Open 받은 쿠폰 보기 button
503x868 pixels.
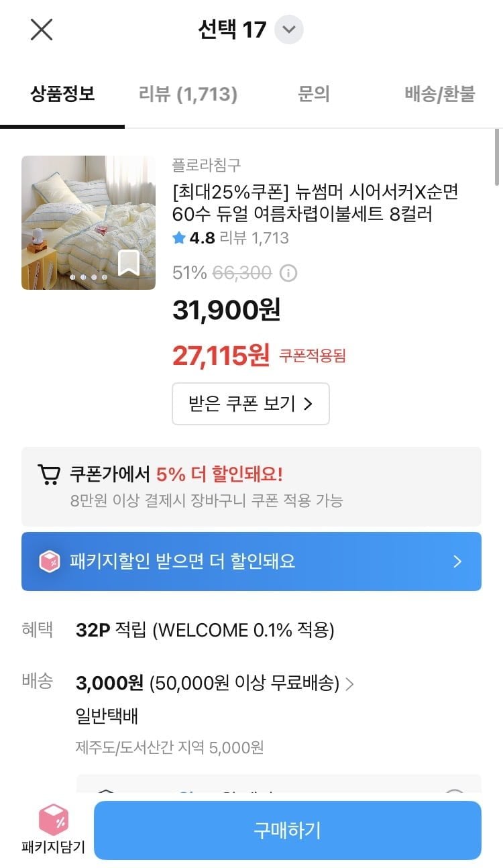pos(251,404)
